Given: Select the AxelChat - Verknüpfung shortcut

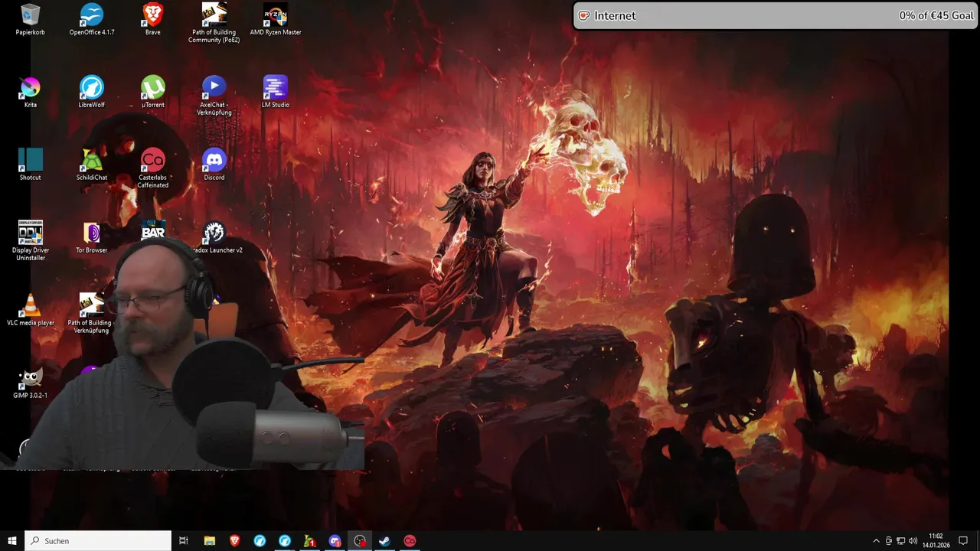Looking at the screenshot, I should click(x=214, y=96).
